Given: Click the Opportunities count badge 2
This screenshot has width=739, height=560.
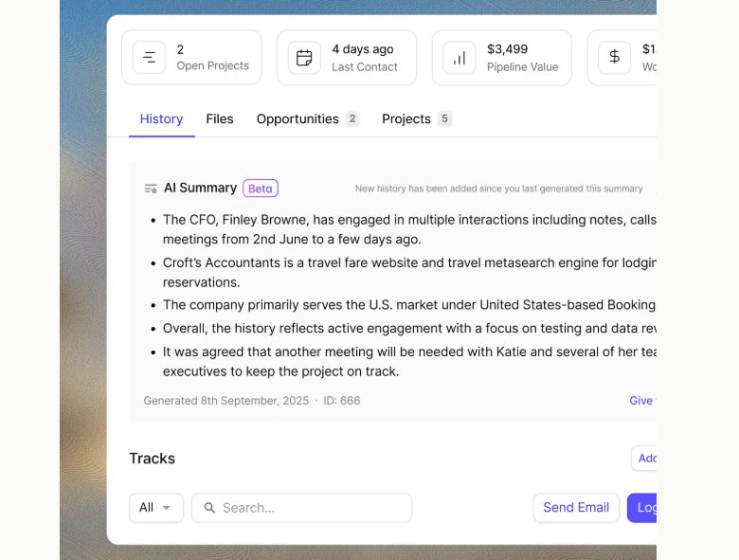Looking at the screenshot, I should tap(352, 118).
